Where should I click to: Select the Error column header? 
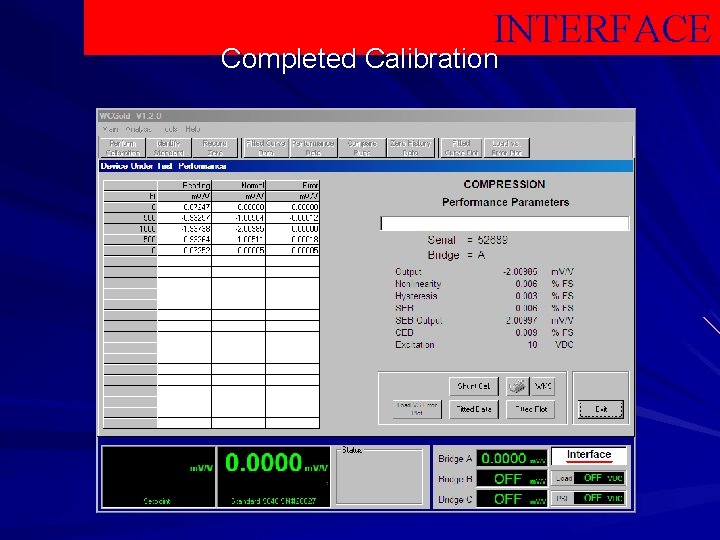292,186
